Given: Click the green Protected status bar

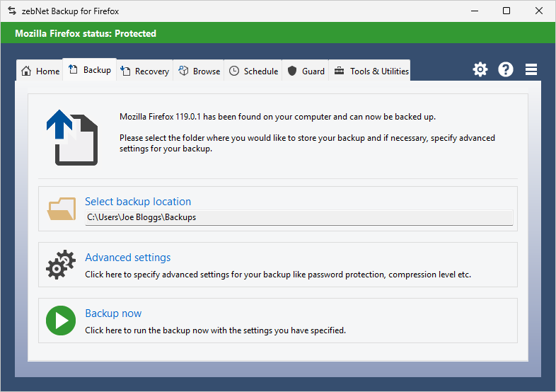Looking at the screenshot, I should [278, 33].
